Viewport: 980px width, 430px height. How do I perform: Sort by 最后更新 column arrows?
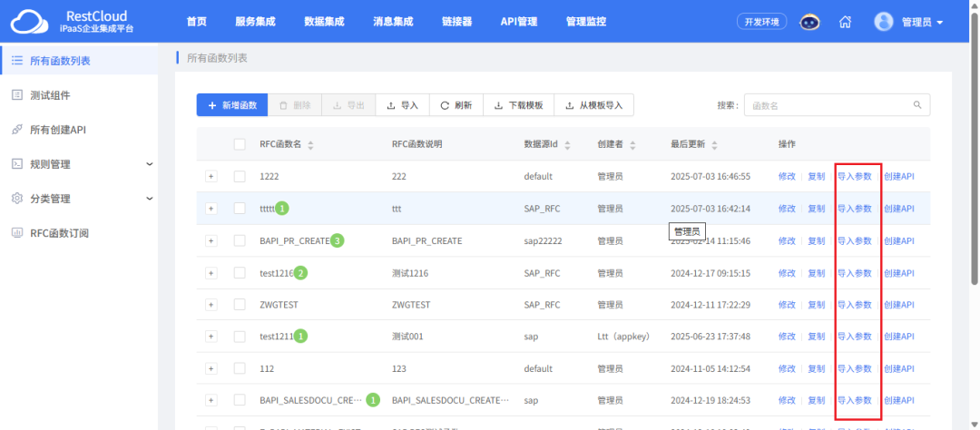(x=715, y=144)
